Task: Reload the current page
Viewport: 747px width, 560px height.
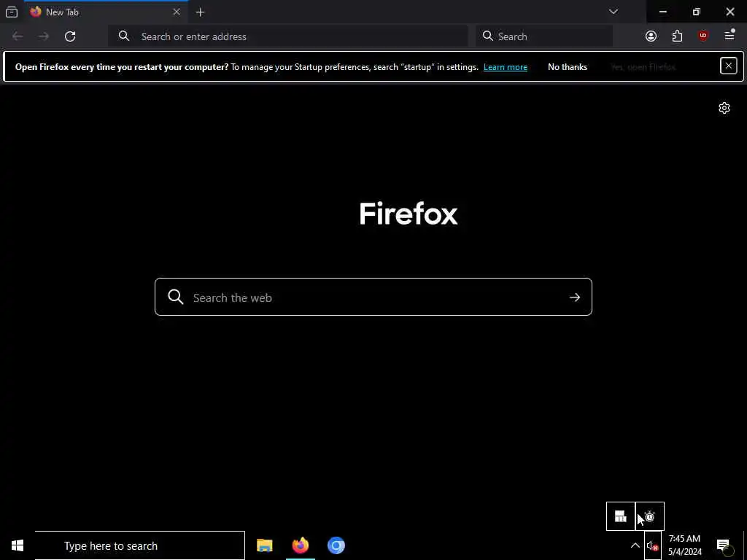Action: [x=70, y=36]
